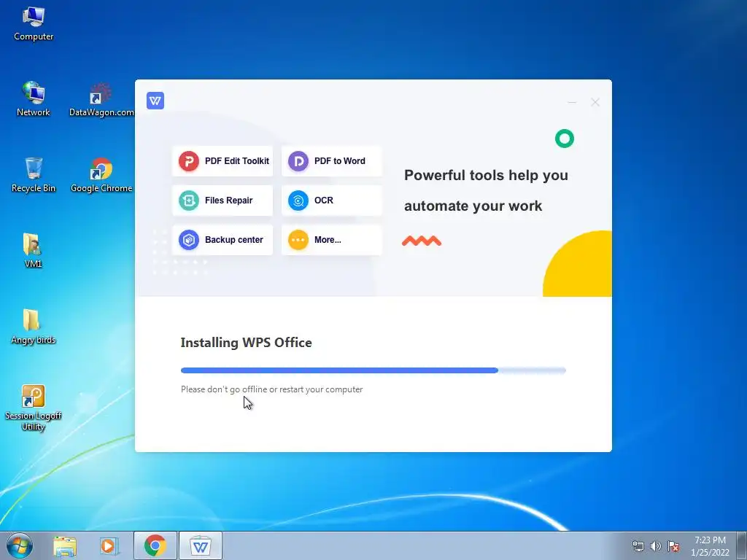Select the OCR label

(323, 201)
